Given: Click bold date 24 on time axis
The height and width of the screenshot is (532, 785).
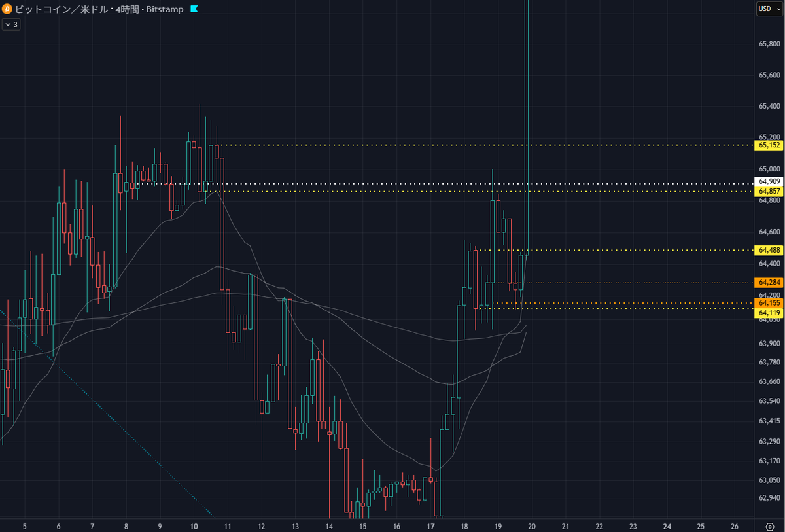Looking at the screenshot, I should tap(667, 525).
